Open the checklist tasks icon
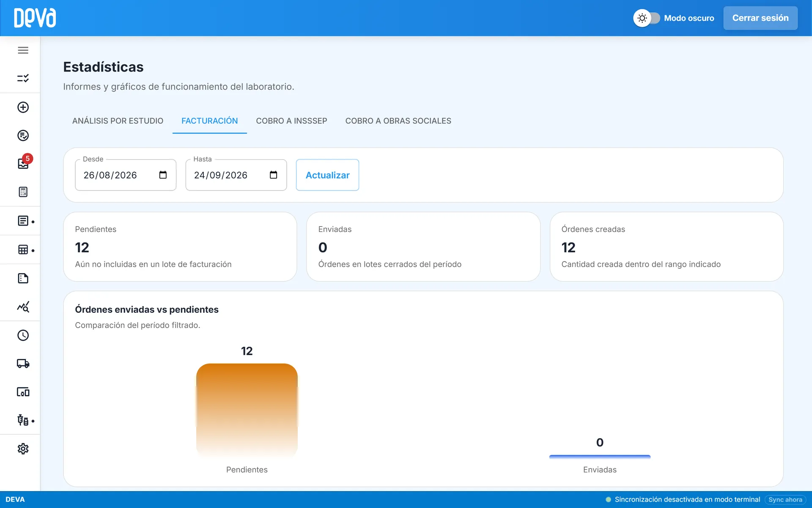The width and height of the screenshot is (812, 508). point(23,78)
